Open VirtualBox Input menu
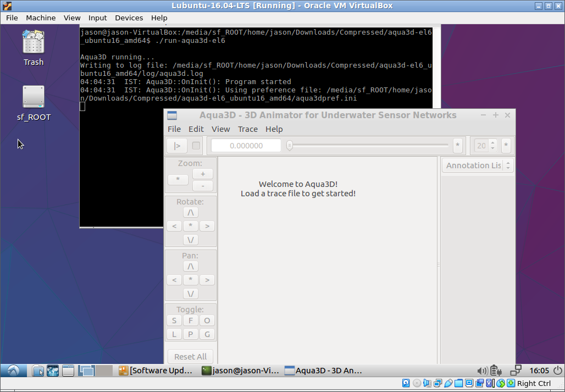This screenshot has width=565, height=392. [x=98, y=18]
